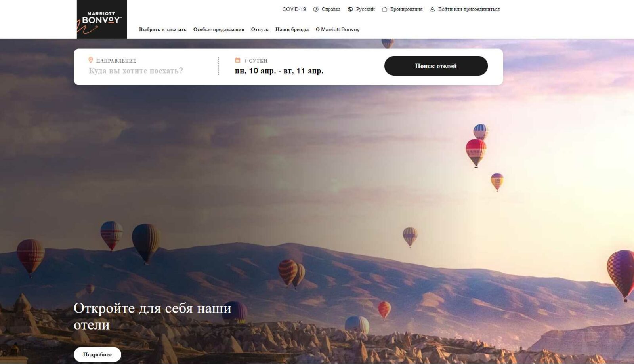Open the COVID-19 link

tap(294, 9)
